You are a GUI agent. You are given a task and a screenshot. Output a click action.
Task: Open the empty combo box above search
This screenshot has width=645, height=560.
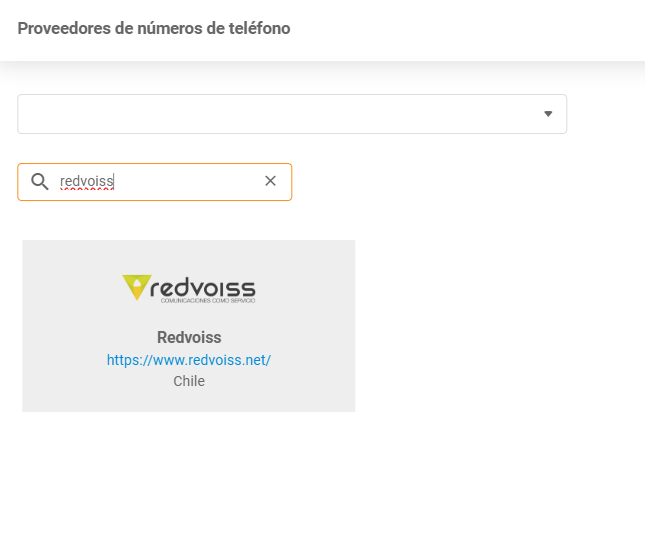[291, 114]
